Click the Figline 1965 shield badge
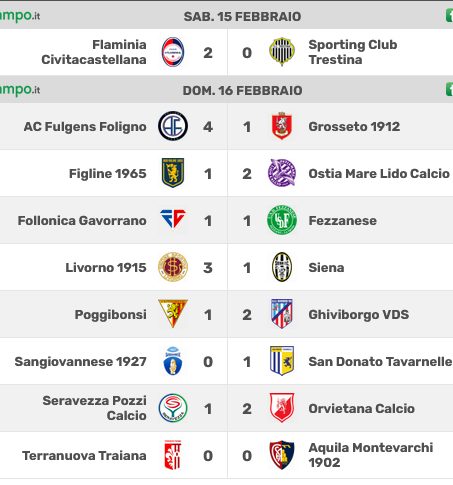 pyautogui.click(x=173, y=173)
